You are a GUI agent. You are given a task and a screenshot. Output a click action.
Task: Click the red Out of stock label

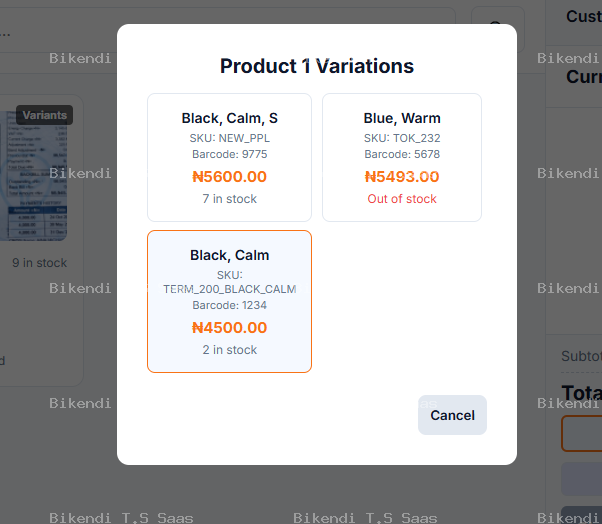pyautogui.click(x=402, y=199)
